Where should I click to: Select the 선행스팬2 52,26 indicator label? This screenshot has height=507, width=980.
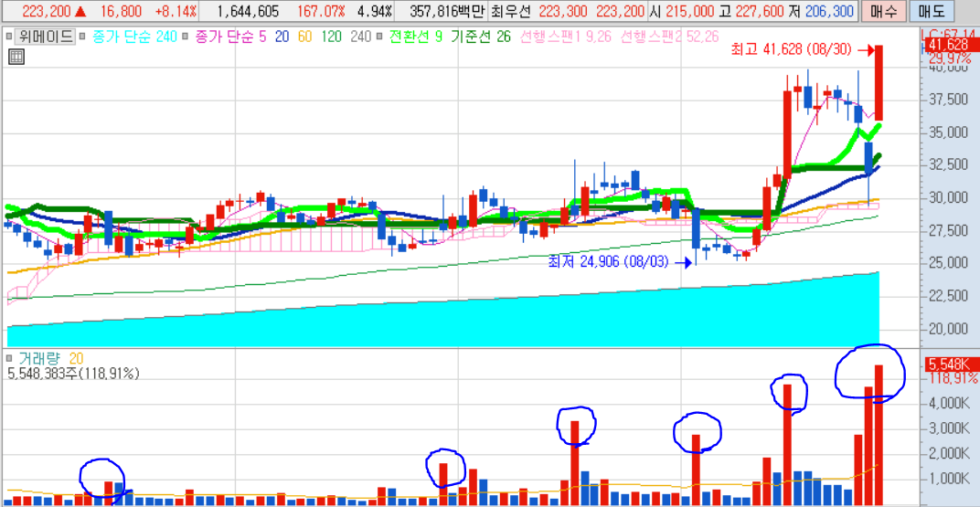(669, 37)
